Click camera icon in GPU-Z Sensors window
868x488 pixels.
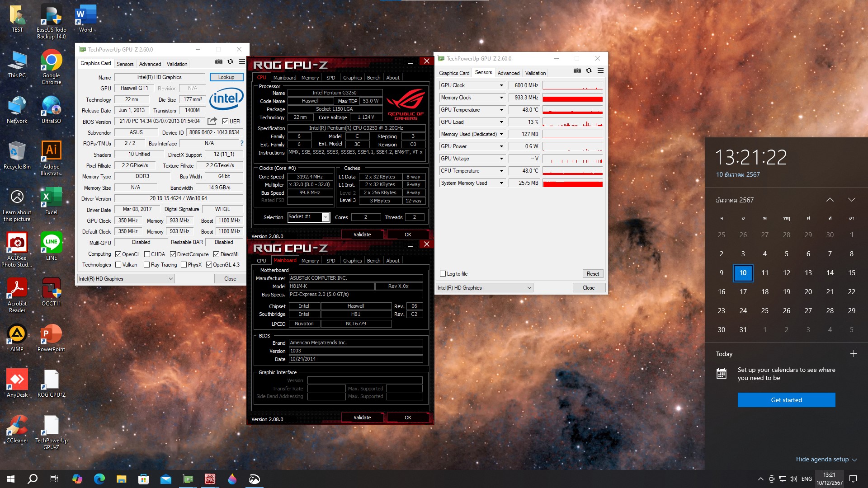(577, 70)
